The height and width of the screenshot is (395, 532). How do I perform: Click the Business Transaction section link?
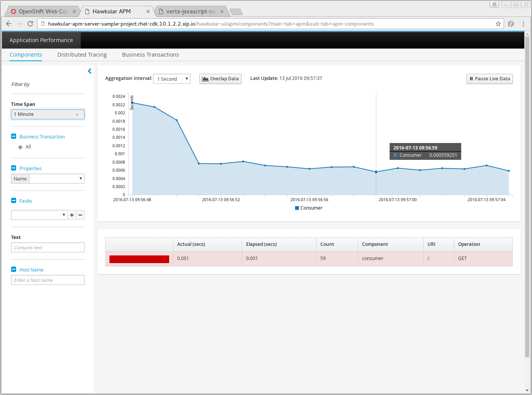[42, 137]
